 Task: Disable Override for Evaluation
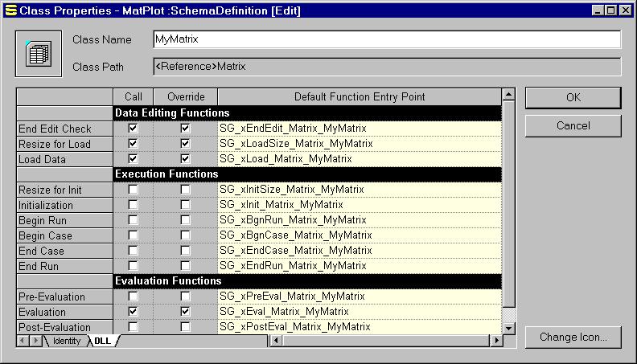186,312
